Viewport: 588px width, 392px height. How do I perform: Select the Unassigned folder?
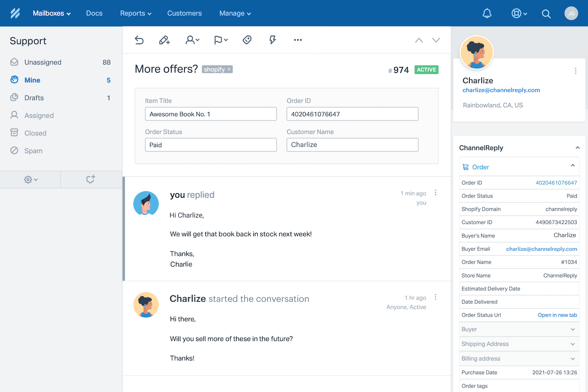pyautogui.click(x=61, y=62)
